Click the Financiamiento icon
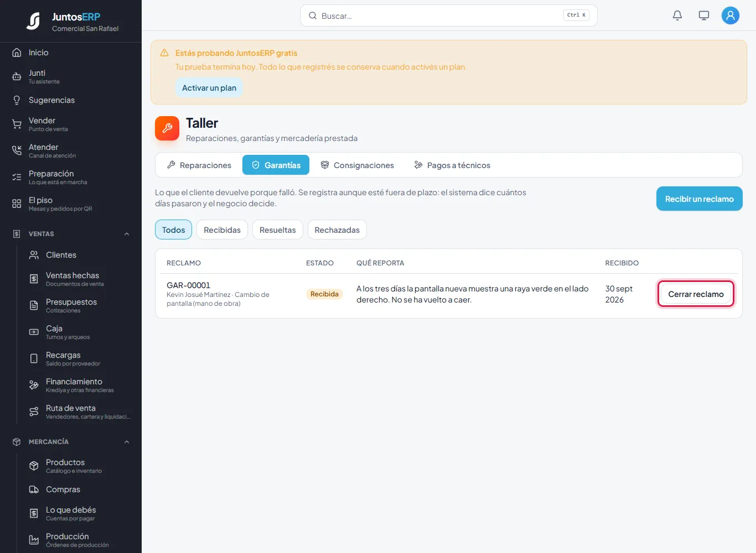 point(34,385)
